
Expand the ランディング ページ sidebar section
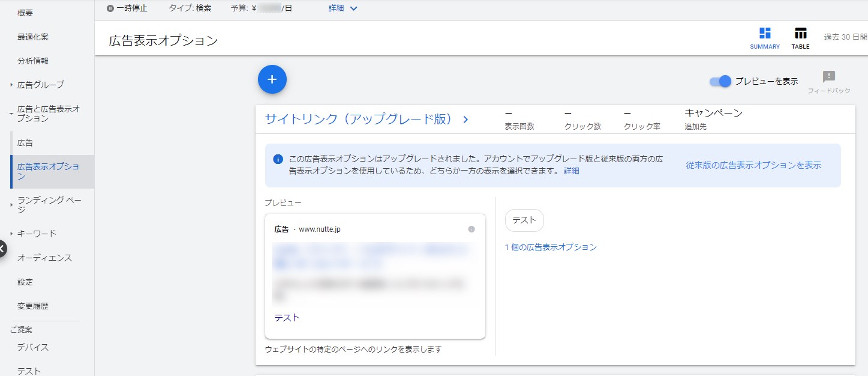tap(11, 205)
